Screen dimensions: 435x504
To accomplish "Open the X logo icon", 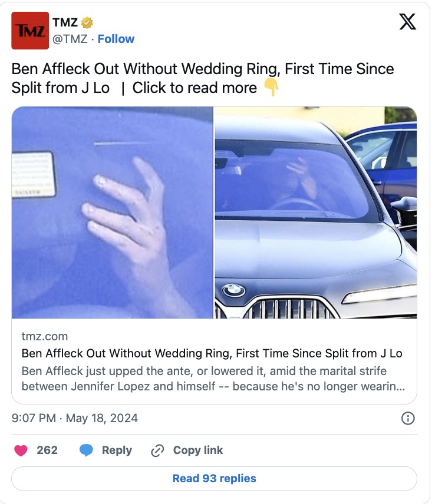I will (408, 22).
